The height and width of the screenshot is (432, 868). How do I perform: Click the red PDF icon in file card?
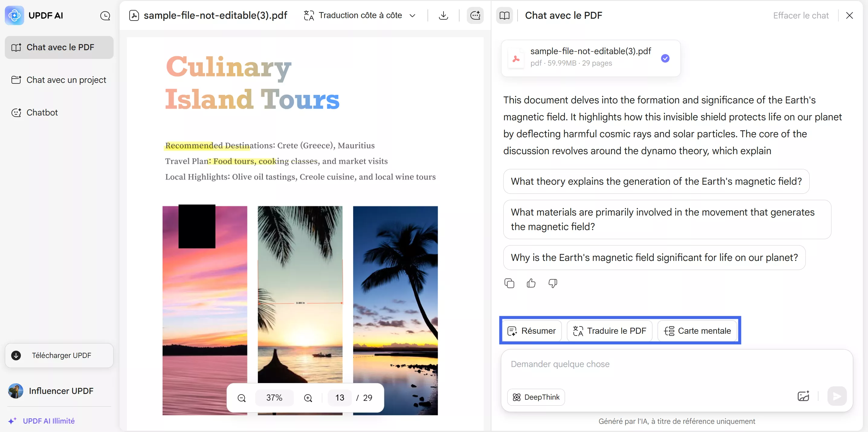[x=516, y=58]
